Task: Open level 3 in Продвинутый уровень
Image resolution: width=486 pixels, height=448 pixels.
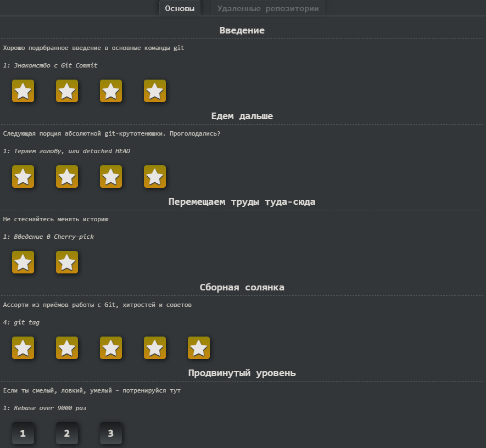Action: pyautogui.click(x=111, y=433)
